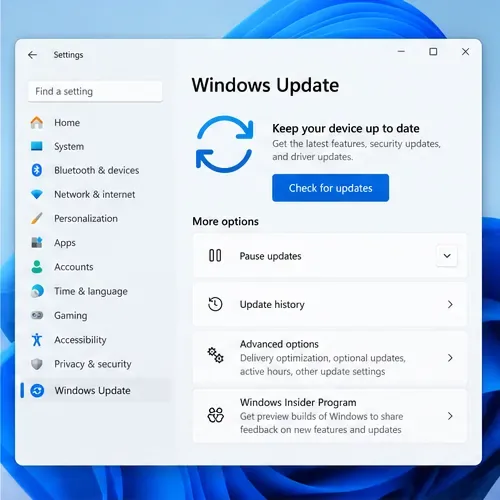
Task: Click 'Keep your device up to date' text
Action: point(346,128)
